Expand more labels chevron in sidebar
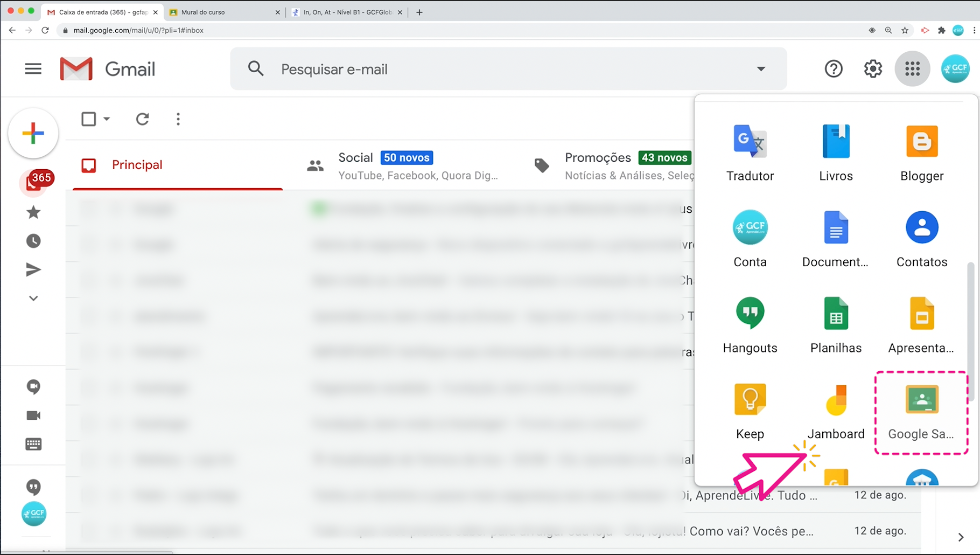The image size is (980, 555). [x=33, y=299]
